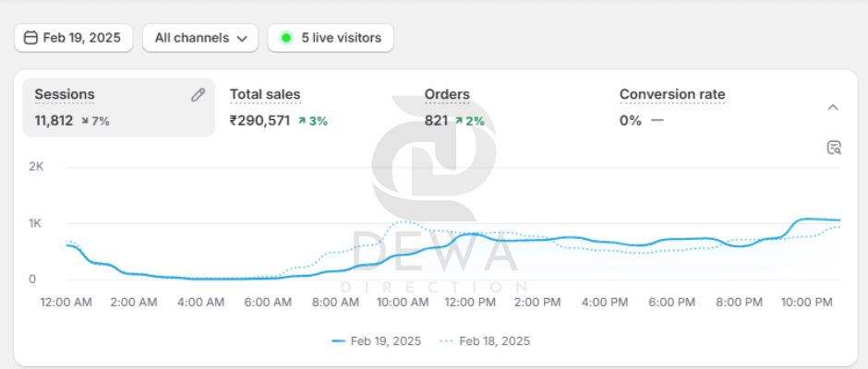Click the chart line peak near 10:00 PM
This screenshot has height=369, width=868.
click(810, 219)
